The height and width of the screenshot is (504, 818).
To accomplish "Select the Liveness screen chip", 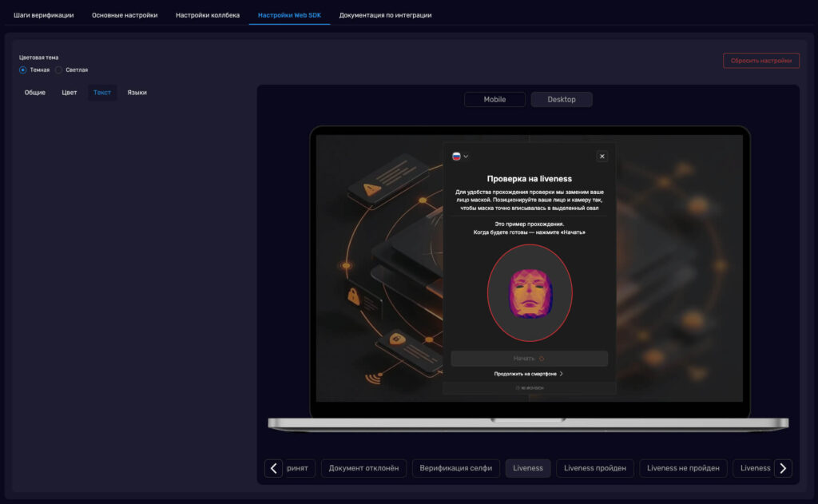I will [528, 468].
